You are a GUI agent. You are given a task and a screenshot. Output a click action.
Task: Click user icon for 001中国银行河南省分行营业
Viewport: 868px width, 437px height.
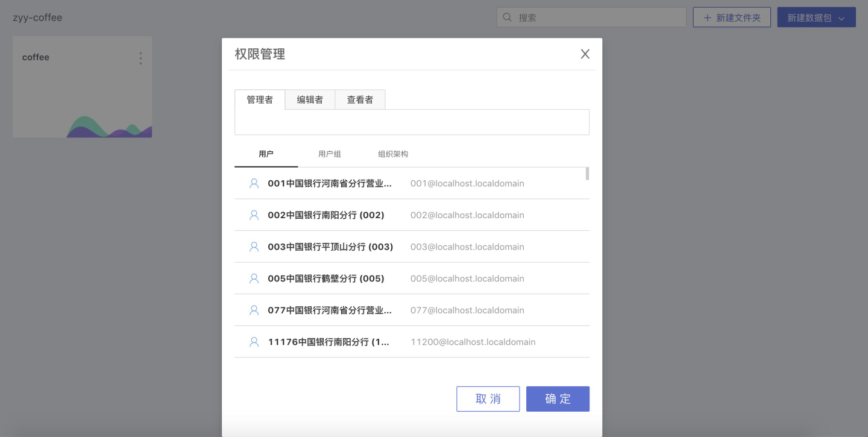tap(254, 183)
